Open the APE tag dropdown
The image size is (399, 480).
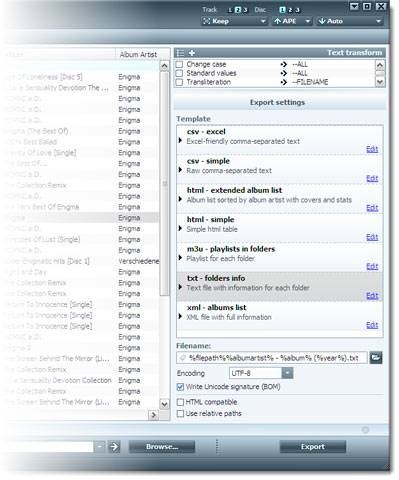pyautogui.click(x=292, y=21)
